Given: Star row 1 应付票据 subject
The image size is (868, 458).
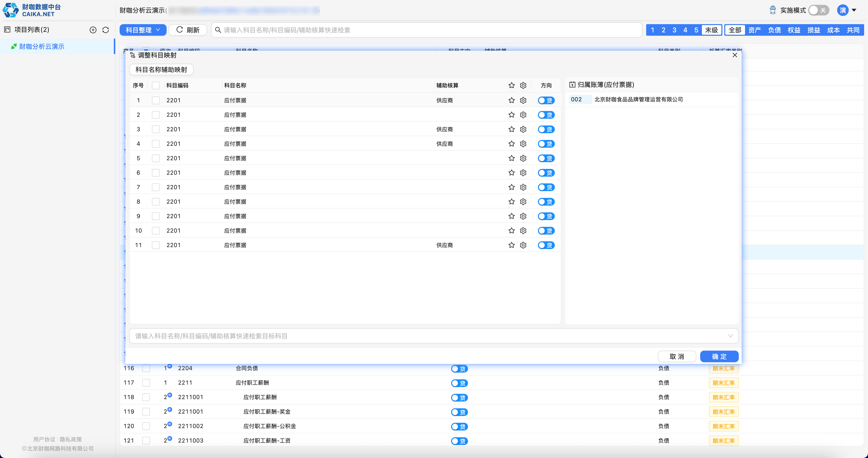Looking at the screenshot, I should pos(511,100).
